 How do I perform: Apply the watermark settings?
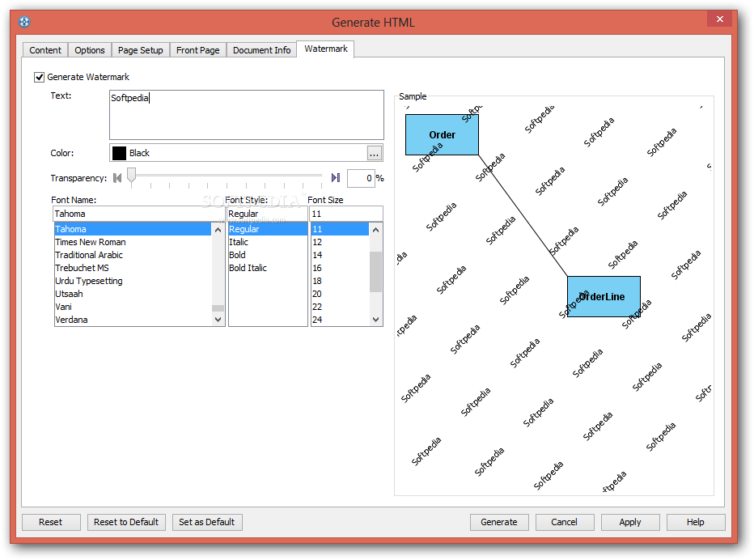[x=630, y=522]
